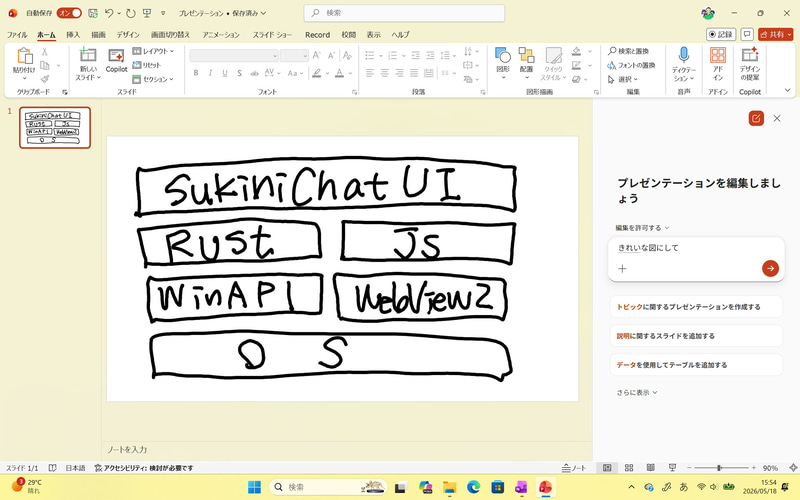Expand the レイアウト layout dropdown

(x=154, y=51)
